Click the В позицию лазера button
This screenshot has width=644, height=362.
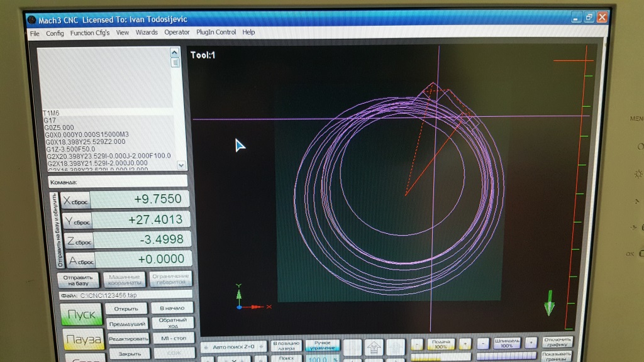(x=286, y=346)
